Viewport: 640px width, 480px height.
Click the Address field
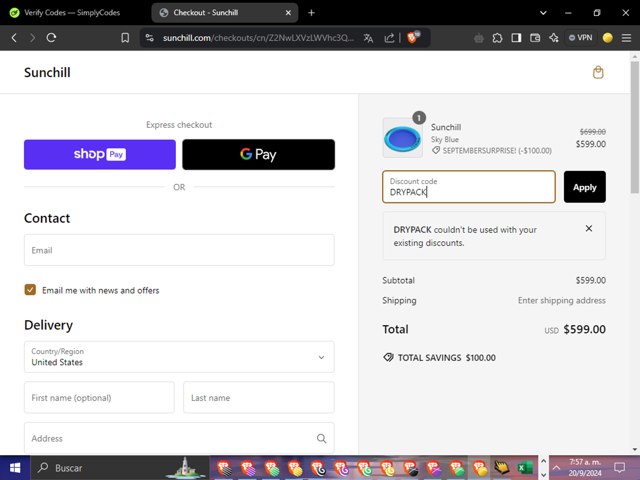pyautogui.click(x=179, y=438)
